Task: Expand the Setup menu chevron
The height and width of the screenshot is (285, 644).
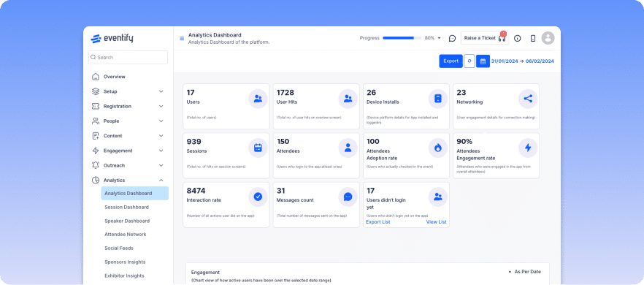Action: (161, 91)
